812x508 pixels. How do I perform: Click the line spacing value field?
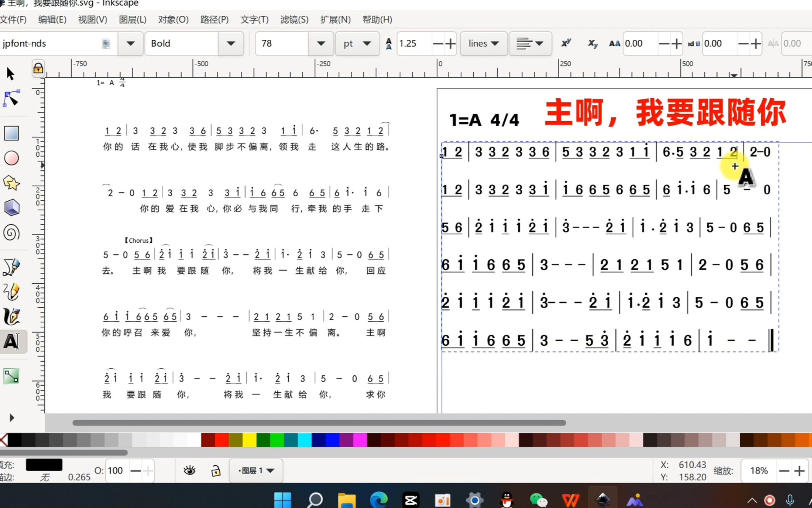point(414,43)
